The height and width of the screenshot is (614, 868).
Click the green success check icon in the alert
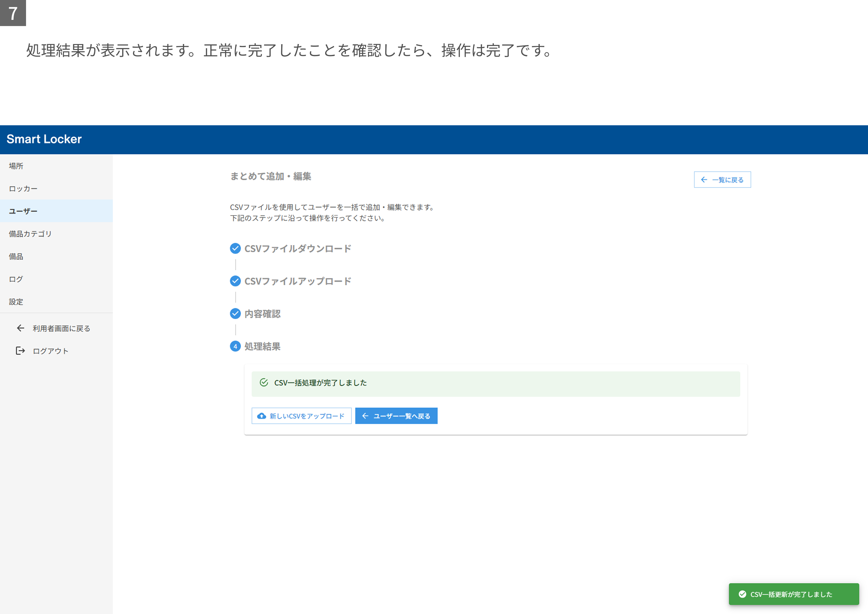pyautogui.click(x=264, y=383)
